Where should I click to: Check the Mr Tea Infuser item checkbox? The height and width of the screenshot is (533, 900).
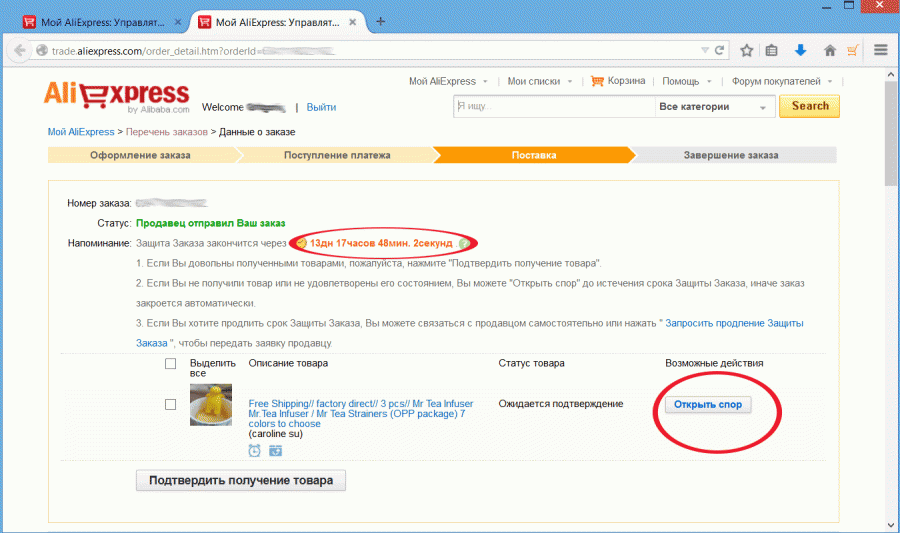pos(170,404)
